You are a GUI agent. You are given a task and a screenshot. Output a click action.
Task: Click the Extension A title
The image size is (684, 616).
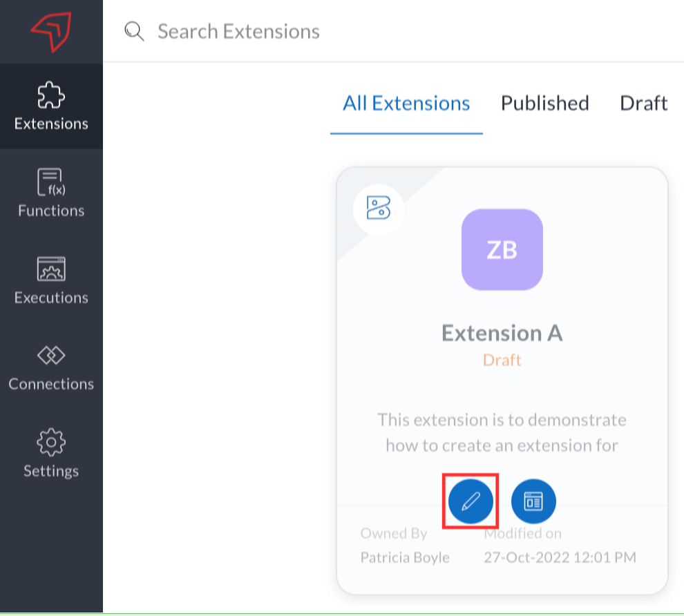tap(502, 334)
